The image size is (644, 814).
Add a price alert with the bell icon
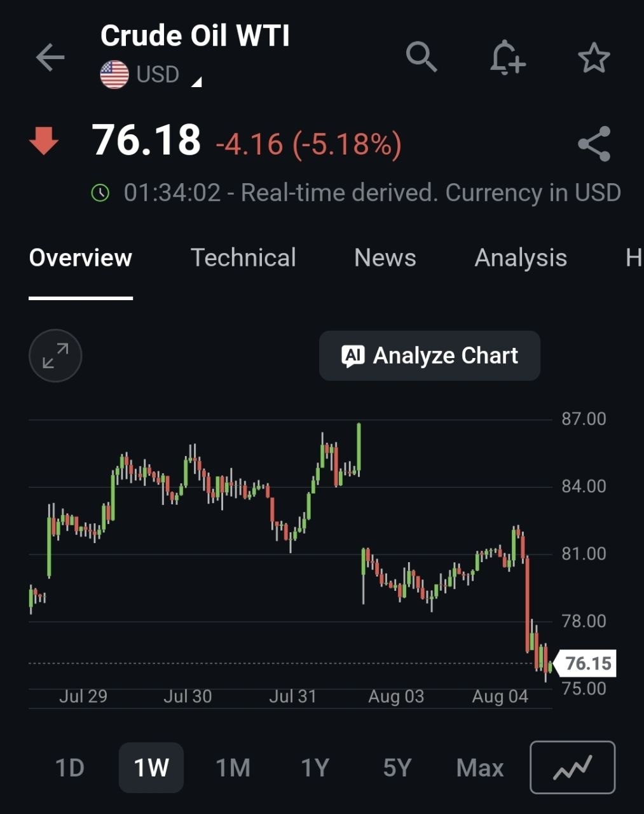507,57
